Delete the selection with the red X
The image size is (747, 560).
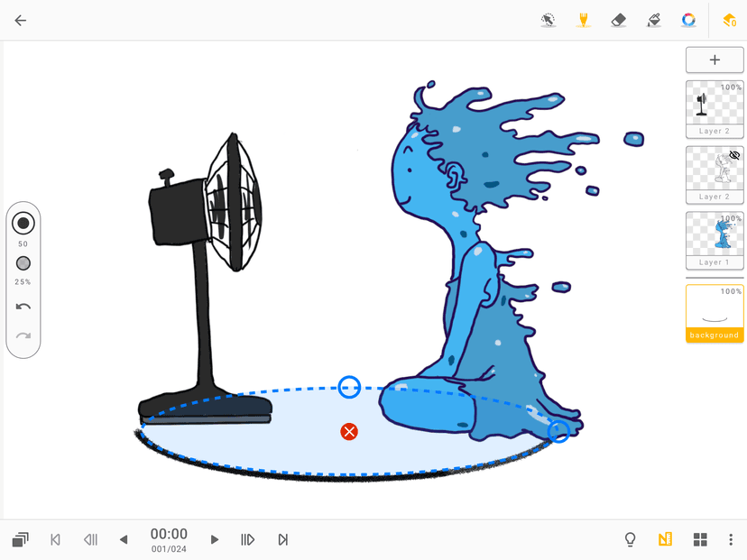coord(350,431)
